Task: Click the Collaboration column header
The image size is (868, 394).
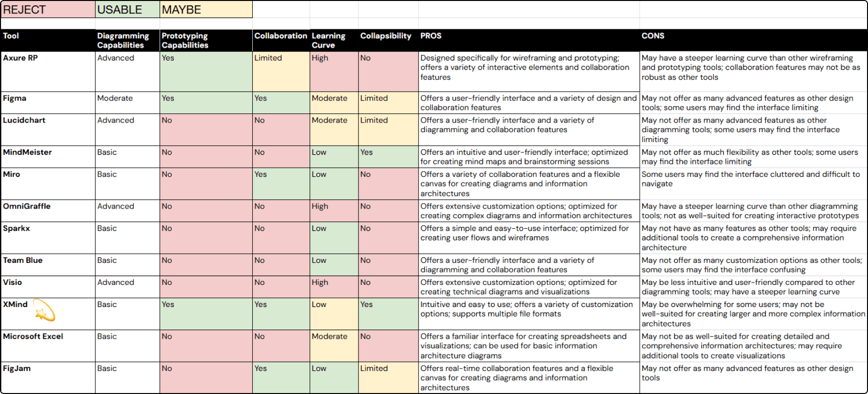Action: (x=281, y=40)
